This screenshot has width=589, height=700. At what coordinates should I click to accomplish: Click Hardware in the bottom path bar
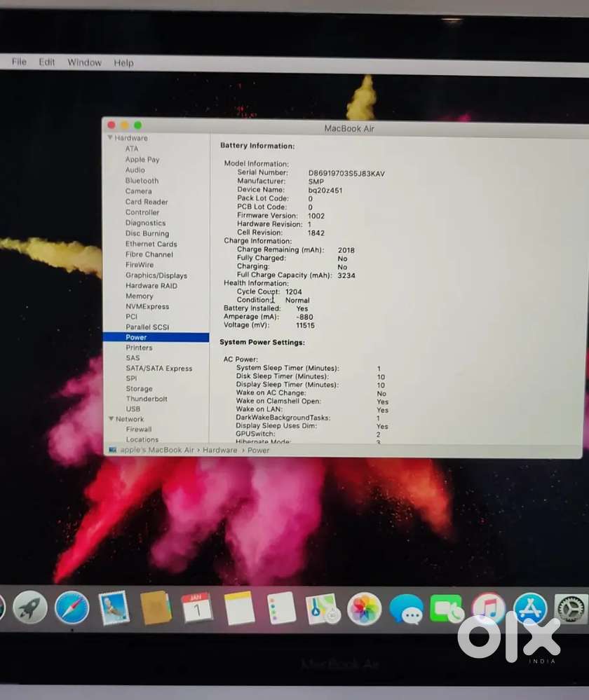click(219, 450)
